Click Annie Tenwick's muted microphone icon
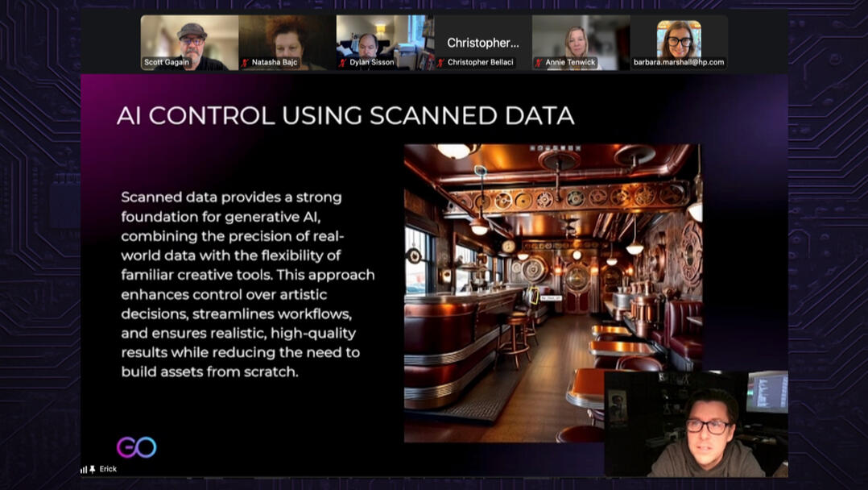This screenshot has width=868, height=490. tap(538, 63)
